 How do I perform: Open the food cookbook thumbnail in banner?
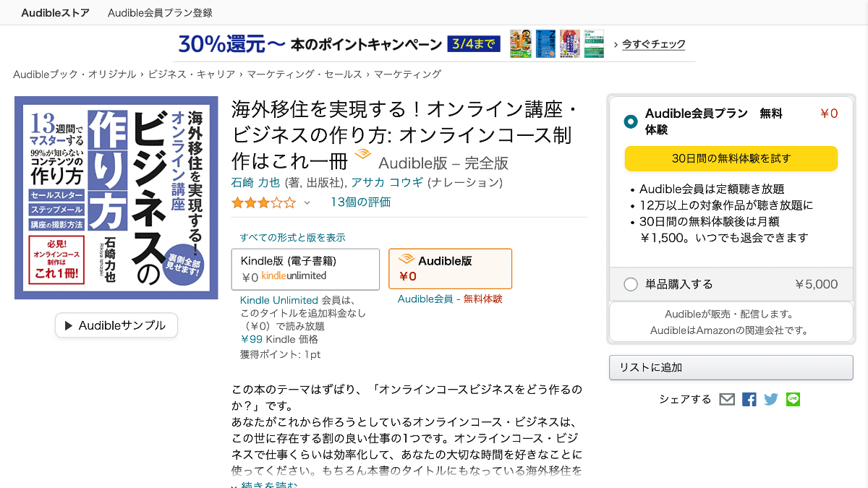coord(521,43)
